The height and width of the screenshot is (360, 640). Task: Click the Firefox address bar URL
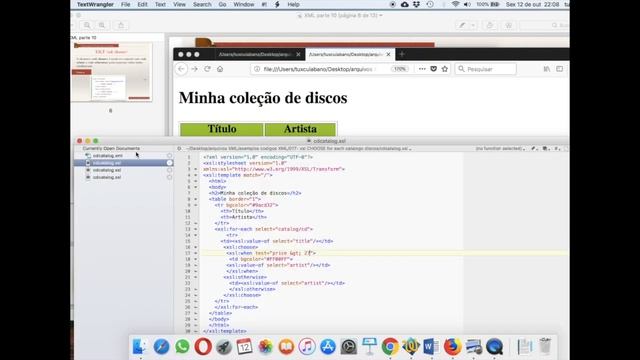318,69
